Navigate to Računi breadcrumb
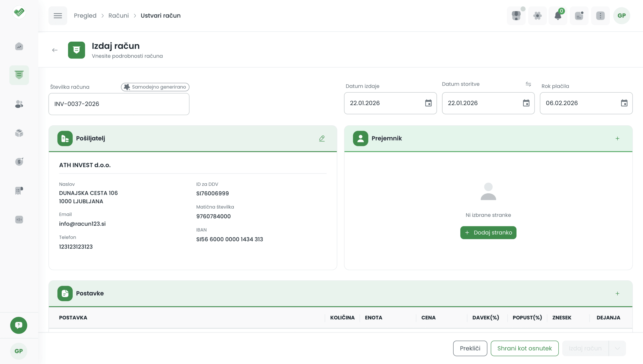Image resolution: width=643 pixels, height=364 pixels. (118, 16)
